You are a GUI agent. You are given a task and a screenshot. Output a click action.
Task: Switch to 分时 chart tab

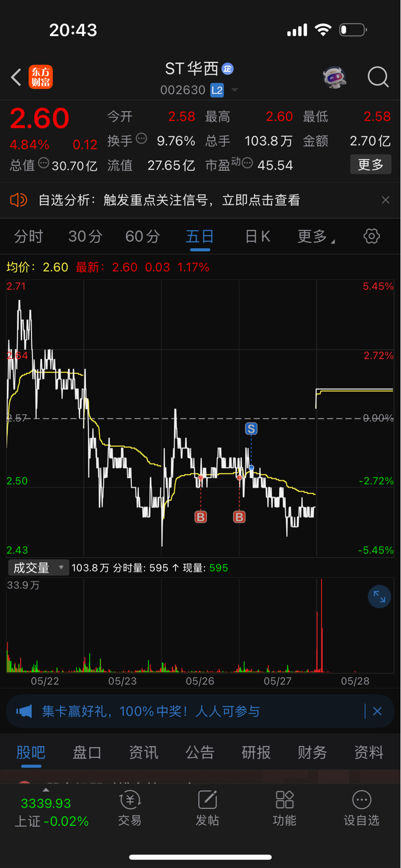pos(28,237)
